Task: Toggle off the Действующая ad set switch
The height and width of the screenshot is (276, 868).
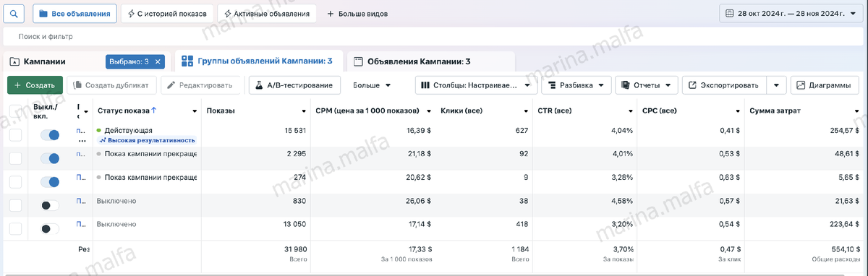Action: point(50,135)
